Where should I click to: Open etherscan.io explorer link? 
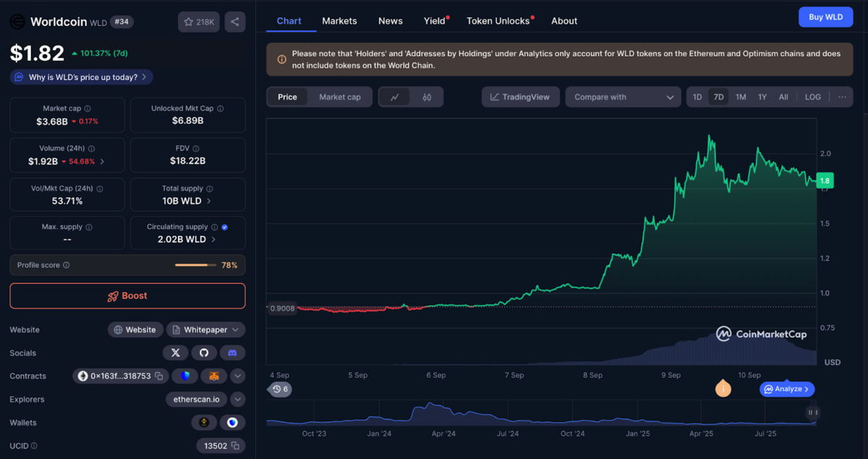[197, 399]
